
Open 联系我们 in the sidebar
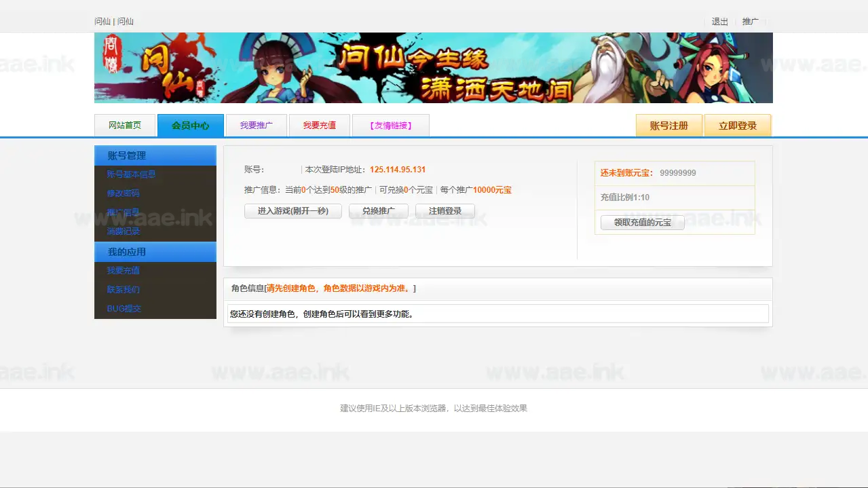(123, 290)
